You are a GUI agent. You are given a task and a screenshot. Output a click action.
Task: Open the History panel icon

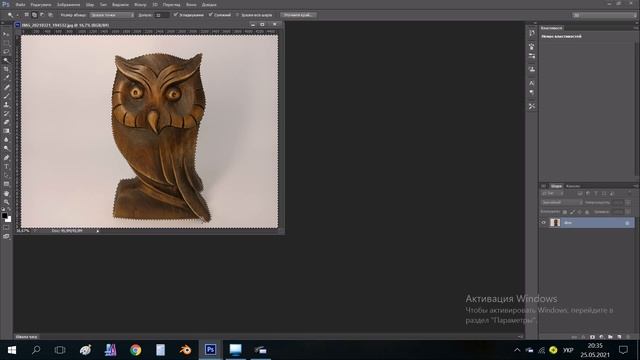click(x=531, y=33)
